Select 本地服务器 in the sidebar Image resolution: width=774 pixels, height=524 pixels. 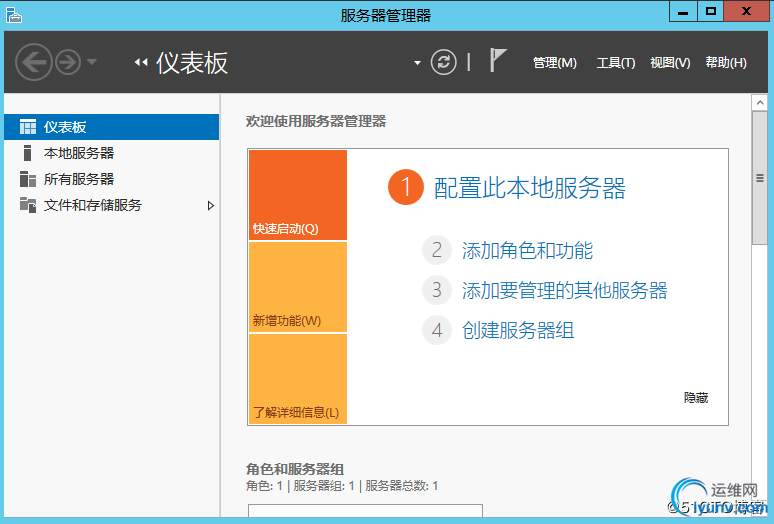(79, 153)
